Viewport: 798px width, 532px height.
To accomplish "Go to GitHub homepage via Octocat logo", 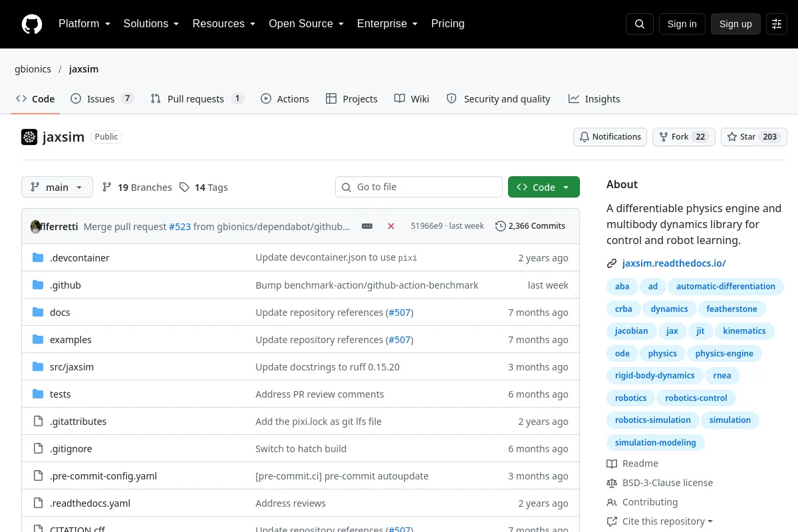I will click(32, 24).
